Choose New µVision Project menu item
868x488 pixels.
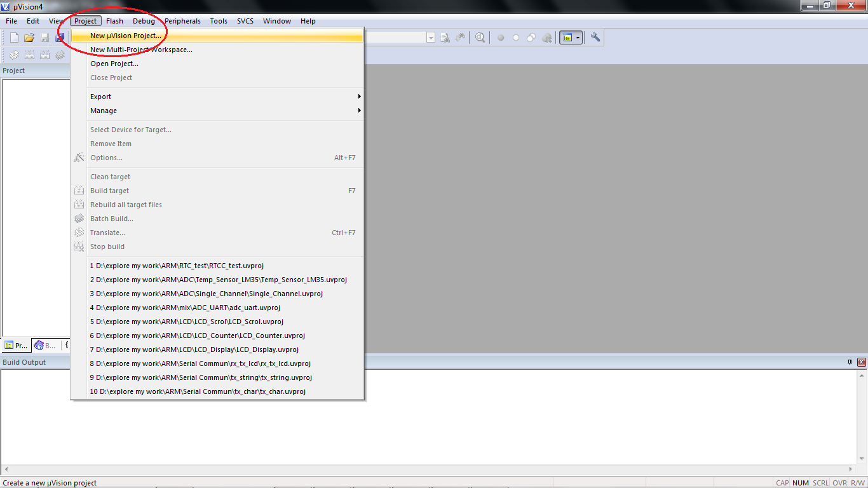click(217, 36)
